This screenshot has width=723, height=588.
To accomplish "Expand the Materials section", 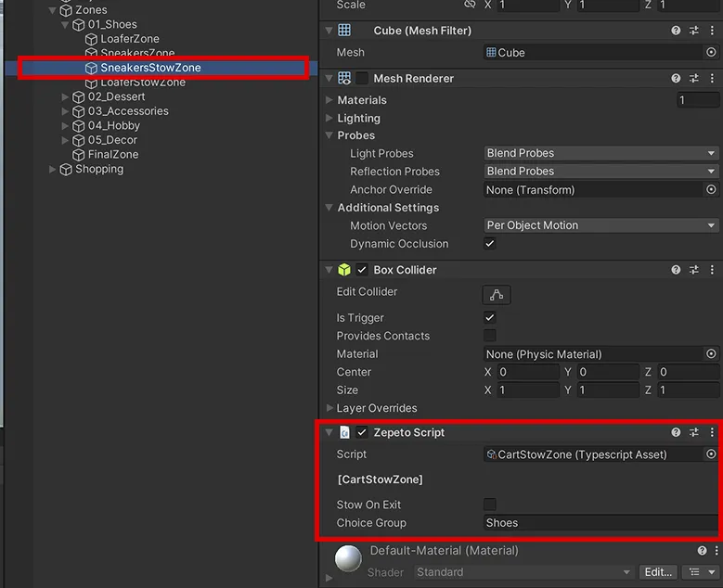I will click(329, 100).
